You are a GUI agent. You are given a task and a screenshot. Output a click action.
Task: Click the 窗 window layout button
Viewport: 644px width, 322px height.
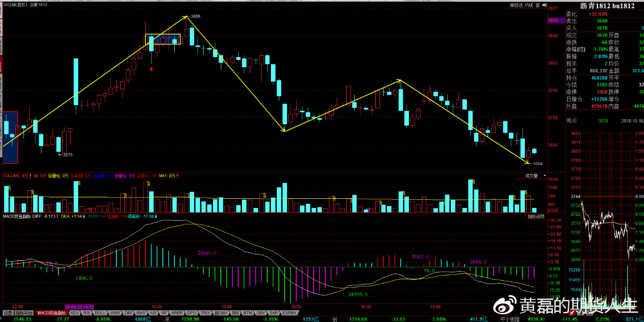coord(538,6)
